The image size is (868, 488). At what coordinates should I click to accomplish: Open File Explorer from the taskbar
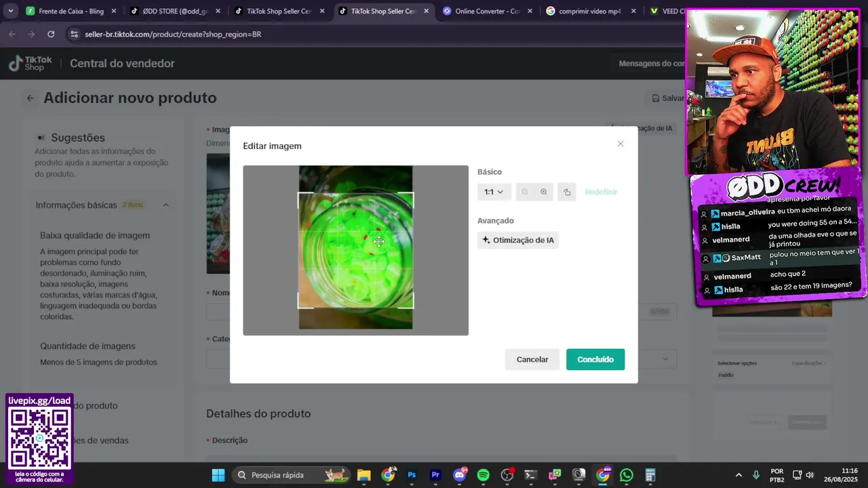click(x=364, y=475)
